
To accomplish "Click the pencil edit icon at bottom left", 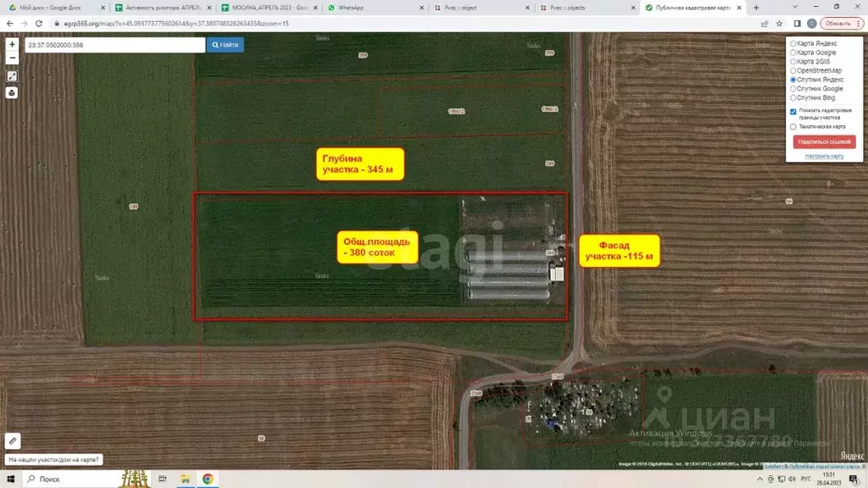I will coord(12,441).
